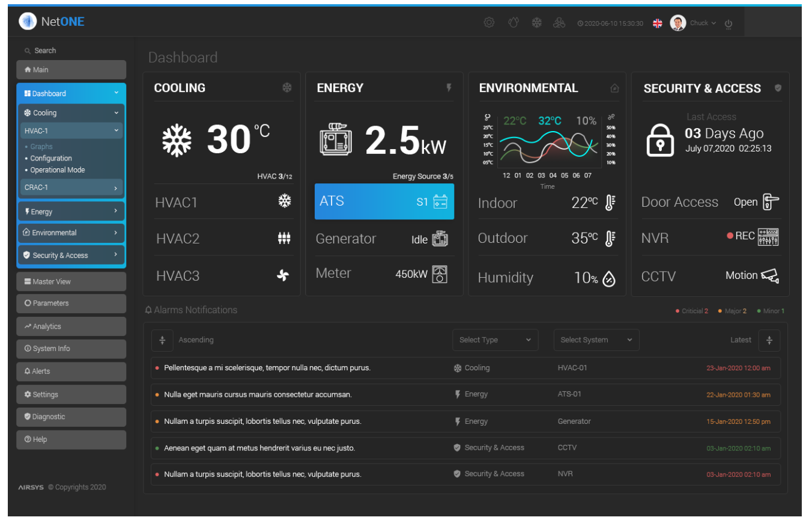Select the ATS energy source row

click(x=384, y=201)
